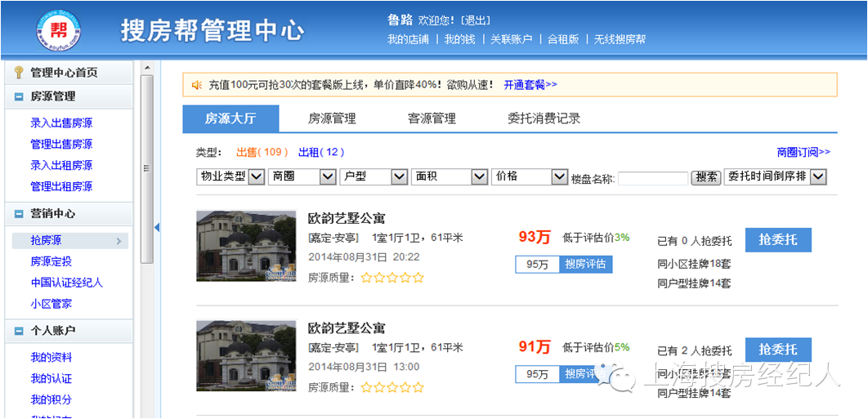Open 欧韵艺墅公寓 title dated 13:00
Viewport: 868px width, 419px height.
pyautogui.click(x=347, y=328)
